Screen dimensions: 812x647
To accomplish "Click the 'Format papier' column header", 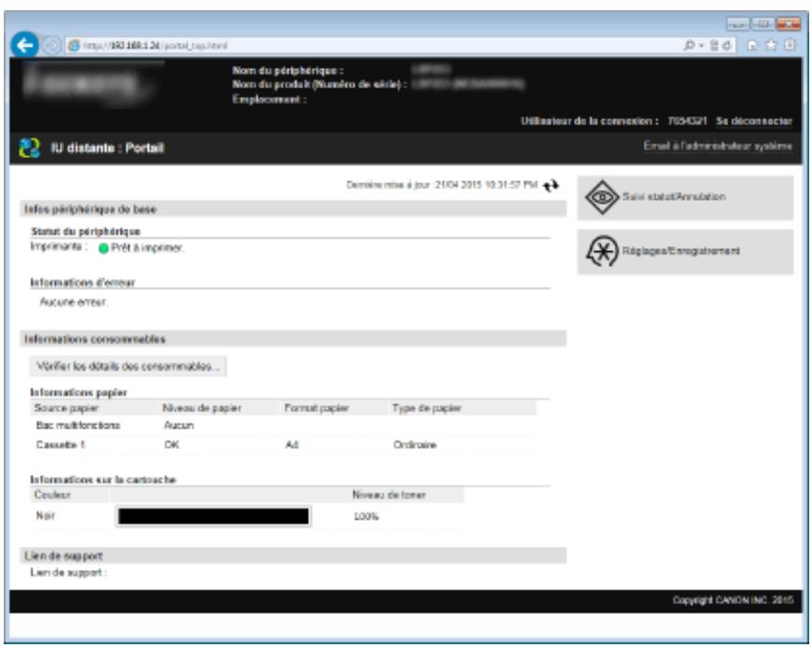I will point(316,408).
